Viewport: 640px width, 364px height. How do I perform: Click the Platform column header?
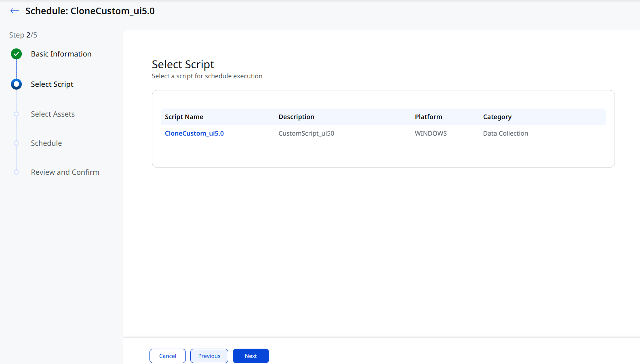[x=429, y=117]
